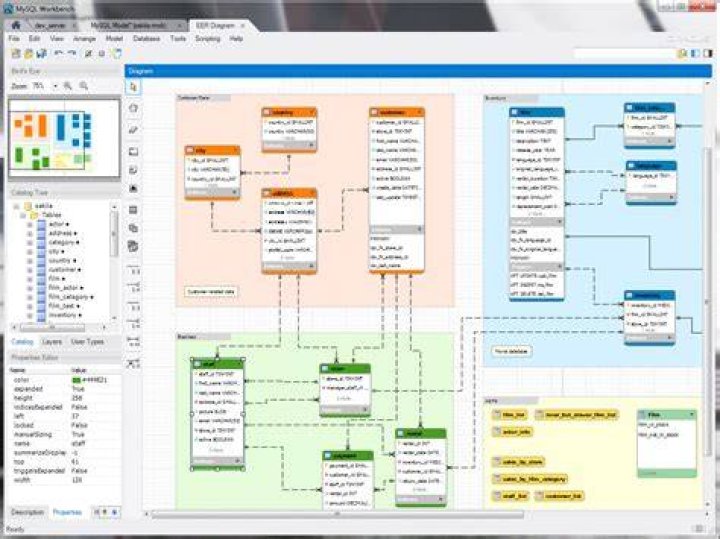Save the model with the disk icon
This screenshot has height=539, width=720.
coord(41,54)
